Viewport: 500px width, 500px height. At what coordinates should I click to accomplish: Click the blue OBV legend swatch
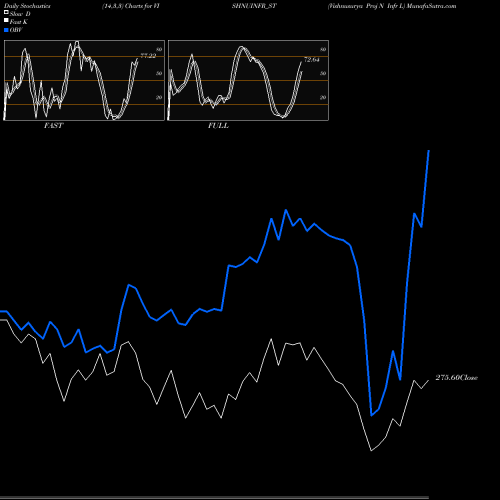(6, 30)
